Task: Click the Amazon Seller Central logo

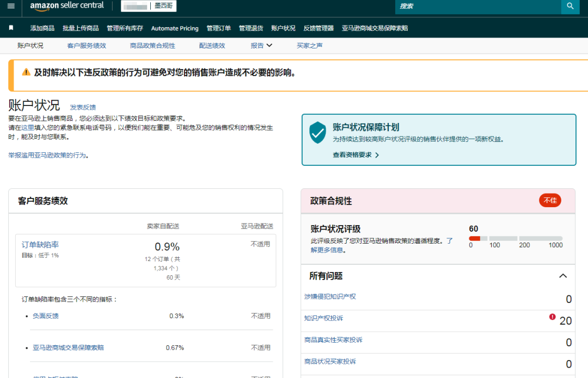Action: tap(67, 7)
